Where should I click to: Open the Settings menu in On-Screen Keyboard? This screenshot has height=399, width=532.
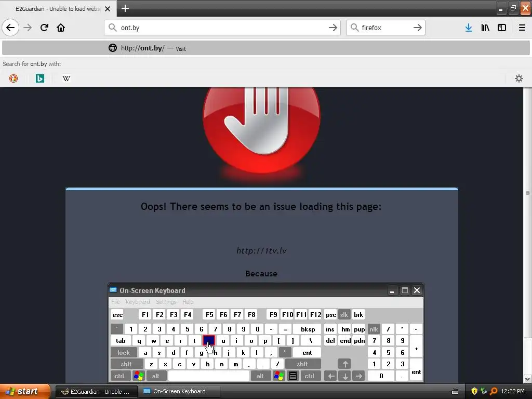click(166, 302)
